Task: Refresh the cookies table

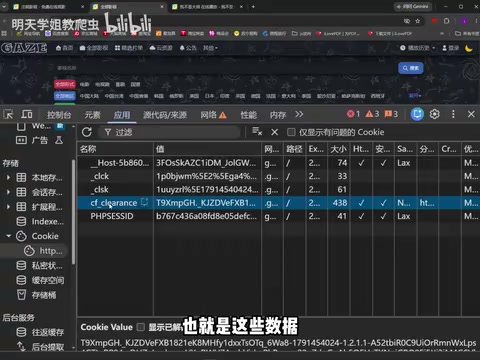Action: tap(87, 132)
